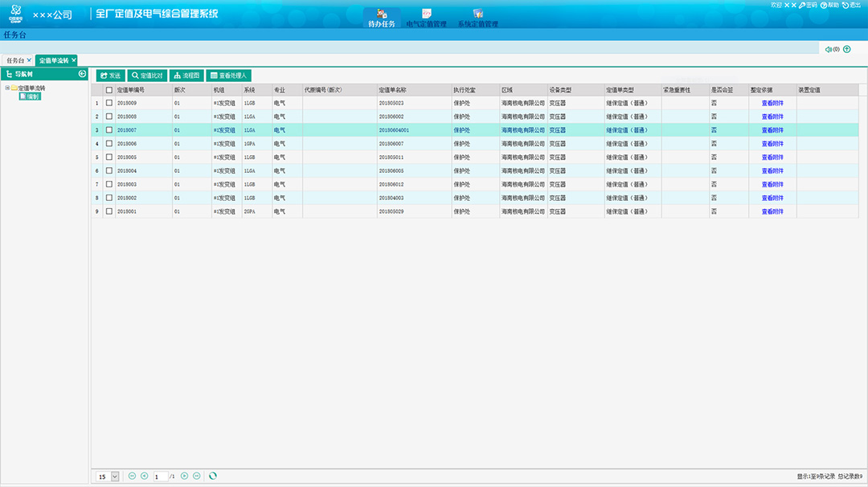Click the page number input field
The image size is (868, 487).
160,477
